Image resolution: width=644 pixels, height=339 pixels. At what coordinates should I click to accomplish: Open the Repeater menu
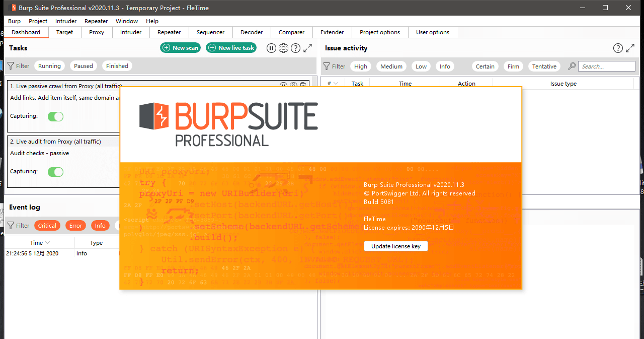pyautogui.click(x=96, y=21)
